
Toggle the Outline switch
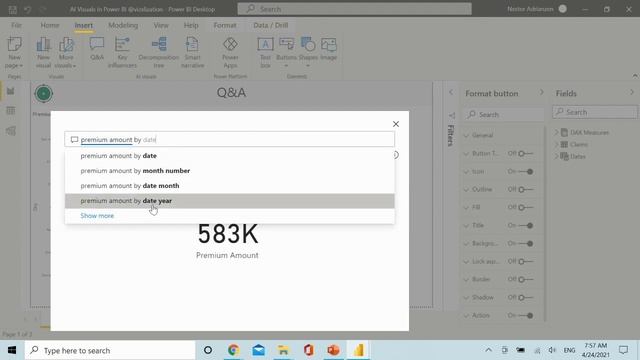526,189
